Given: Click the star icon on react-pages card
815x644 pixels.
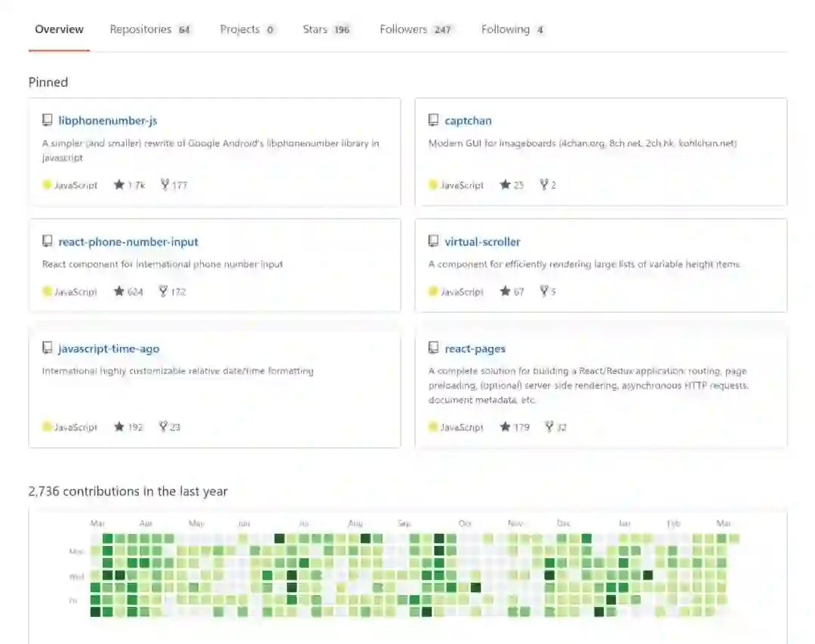Looking at the screenshot, I should 505,427.
